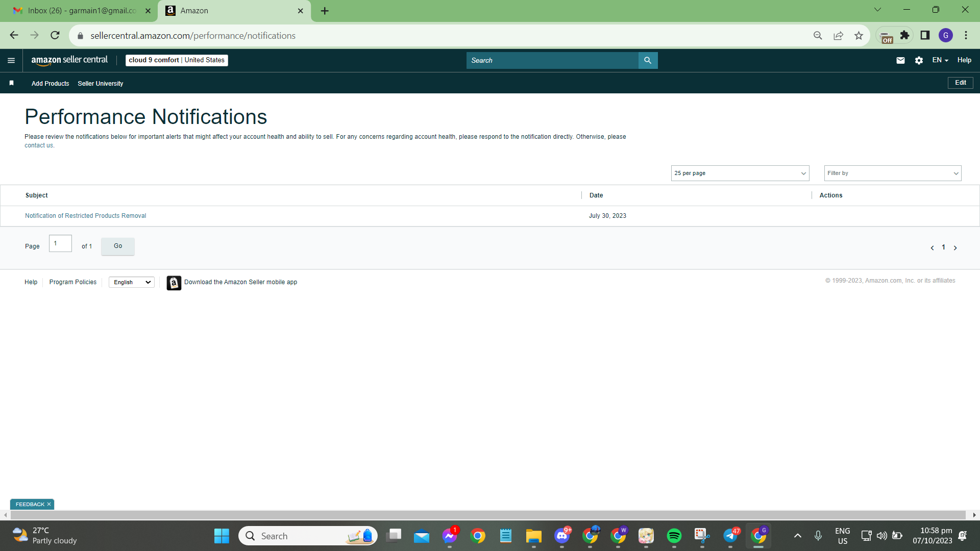Screen dimensions: 980x551
Task: Click the Seller Central search field
Action: 552,60
